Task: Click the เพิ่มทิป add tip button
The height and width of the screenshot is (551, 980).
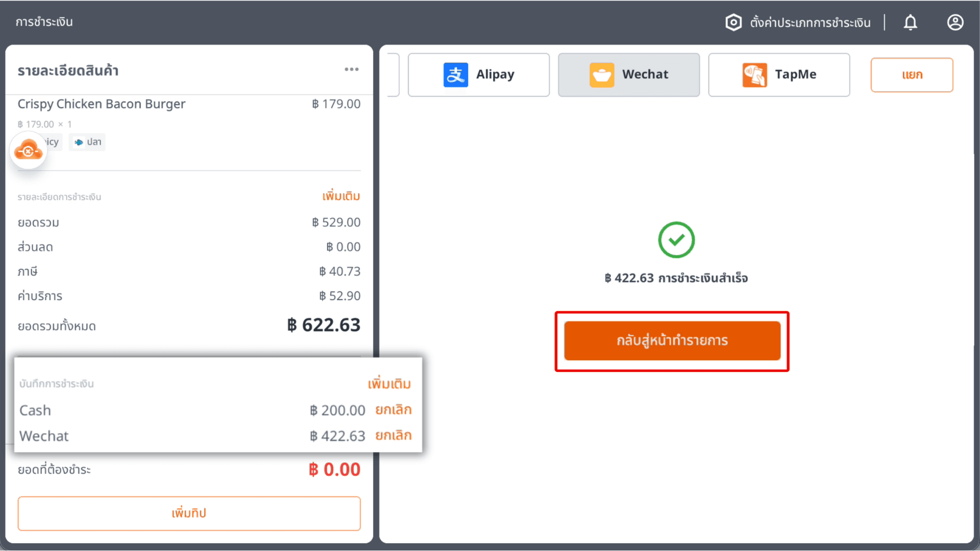Action: point(189,513)
